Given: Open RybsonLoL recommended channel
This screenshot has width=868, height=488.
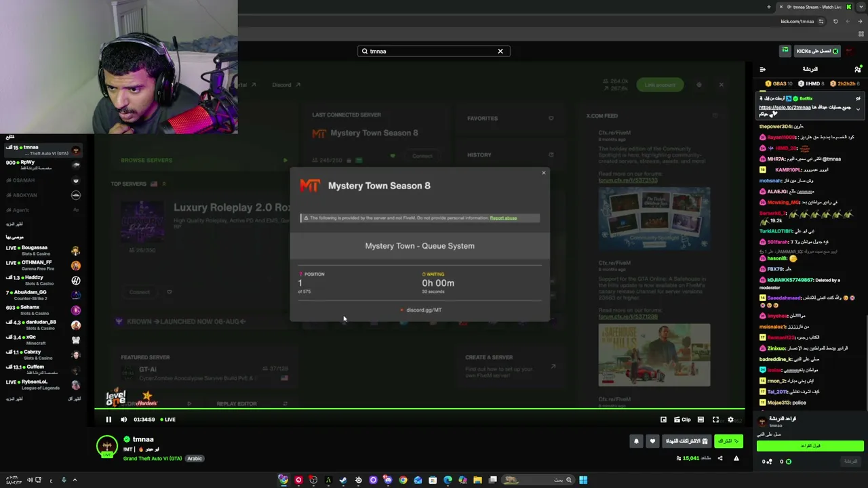Looking at the screenshot, I should 42,385.
